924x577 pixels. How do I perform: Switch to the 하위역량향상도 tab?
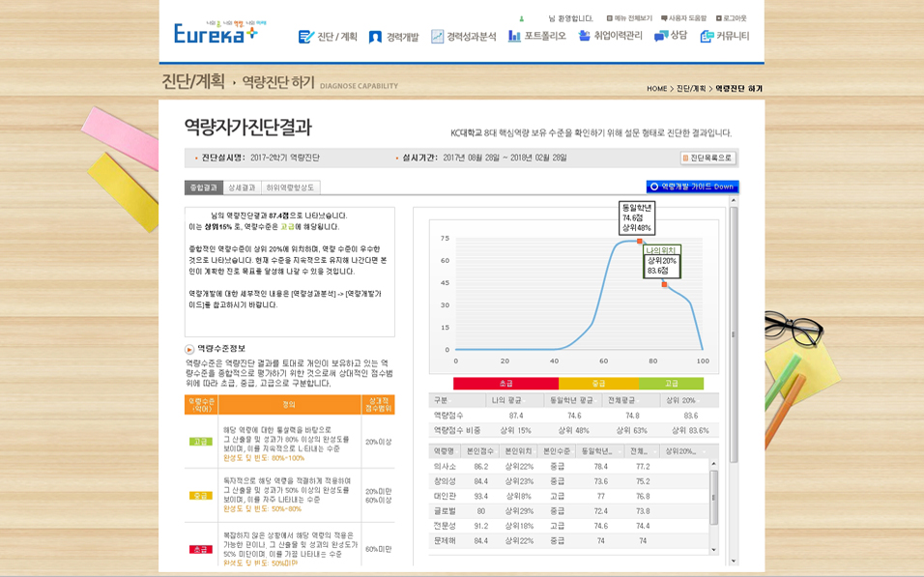(x=291, y=188)
